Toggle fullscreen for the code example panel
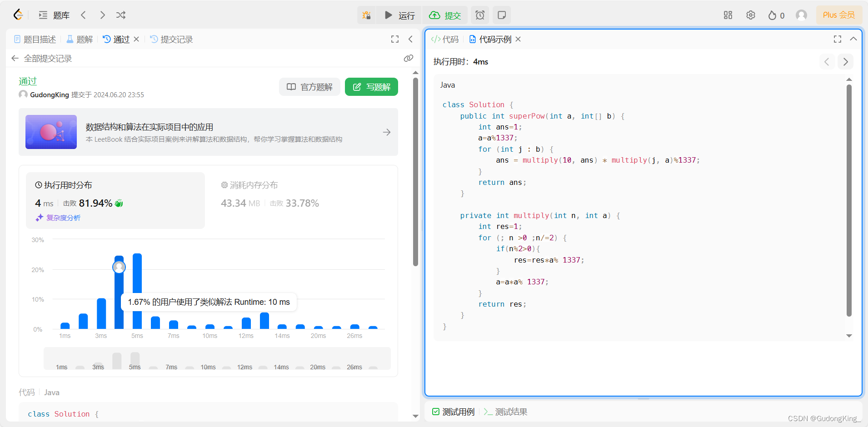Screen dimensions: 868x427 837,39
